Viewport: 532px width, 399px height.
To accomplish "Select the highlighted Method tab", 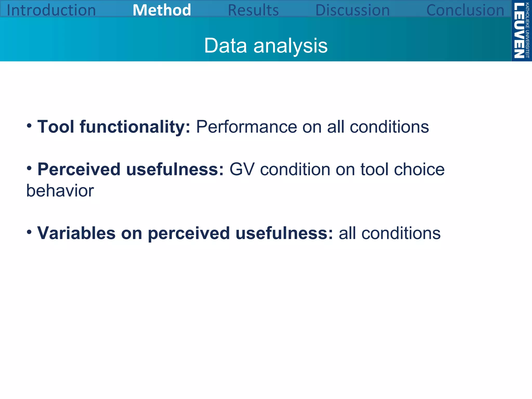I will tap(162, 10).
